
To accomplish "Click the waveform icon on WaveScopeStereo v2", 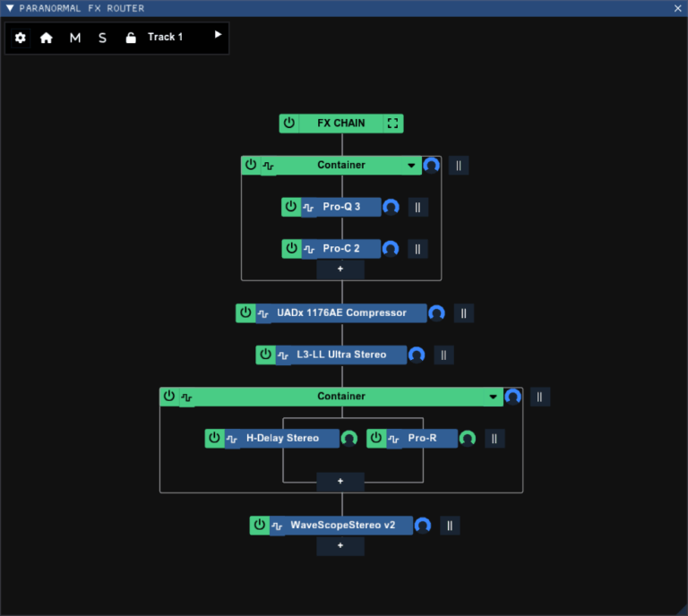I will [277, 526].
